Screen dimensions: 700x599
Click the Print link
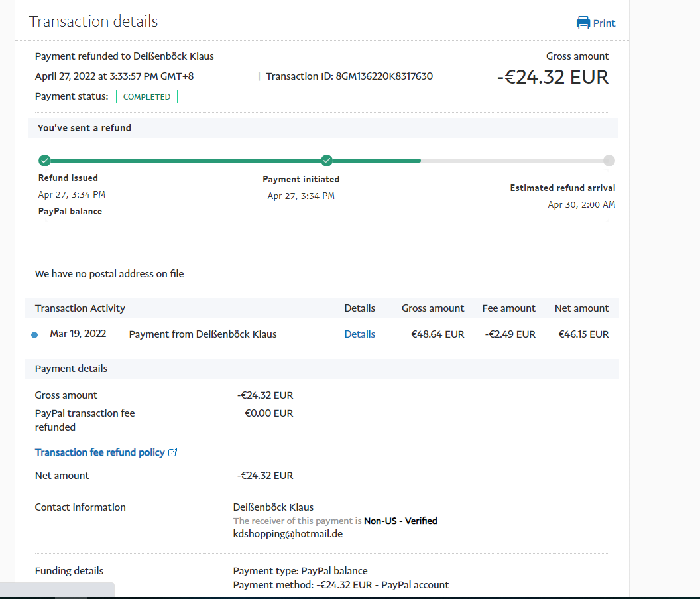(x=604, y=23)
